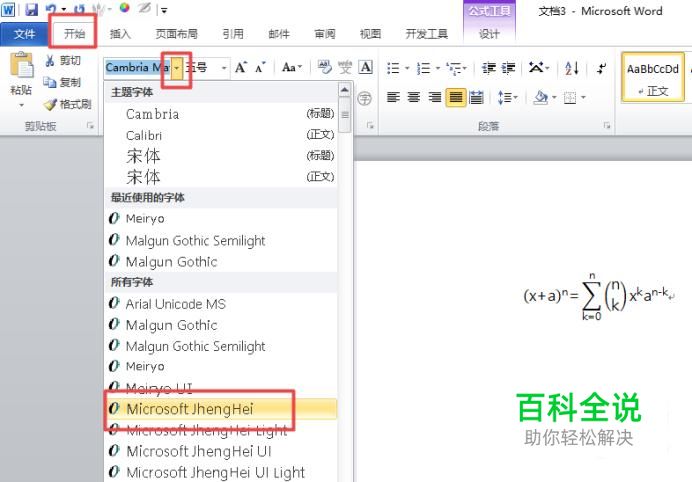Choose Cambria (标题) theme font
The height and width of the screenshot is (482, 692).
coord(222,114)
